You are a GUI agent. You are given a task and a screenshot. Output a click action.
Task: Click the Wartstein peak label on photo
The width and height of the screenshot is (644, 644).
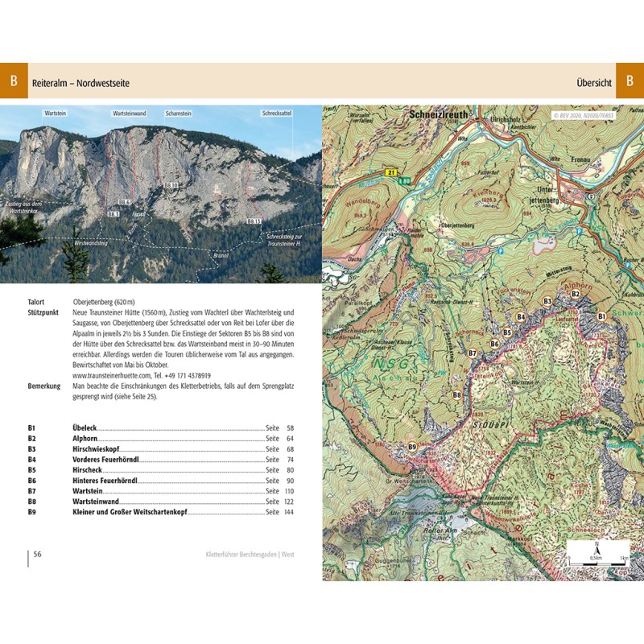(56, 113)
